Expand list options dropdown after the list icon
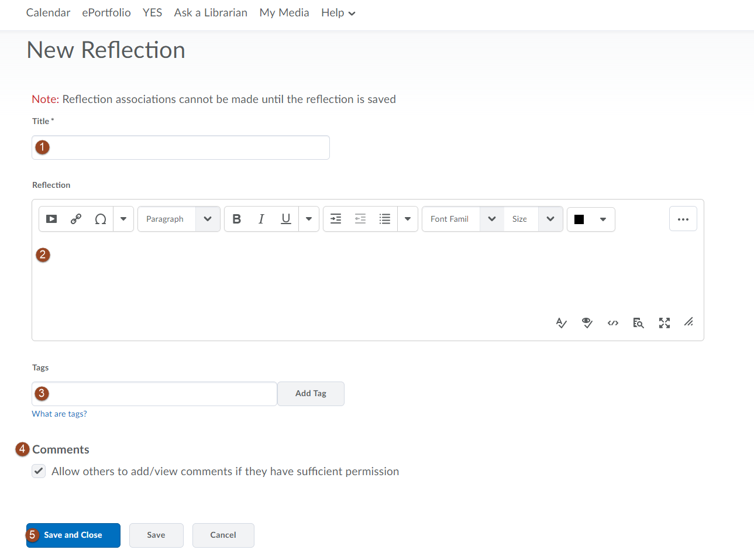 click(x=408, y=219)
